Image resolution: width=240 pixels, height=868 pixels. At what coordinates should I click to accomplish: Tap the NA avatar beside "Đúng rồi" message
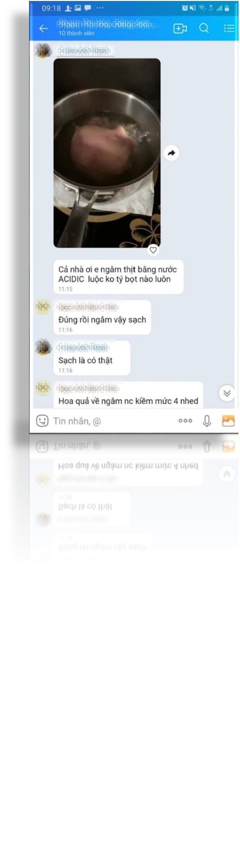pyautogui.click(x=43, y=307)
